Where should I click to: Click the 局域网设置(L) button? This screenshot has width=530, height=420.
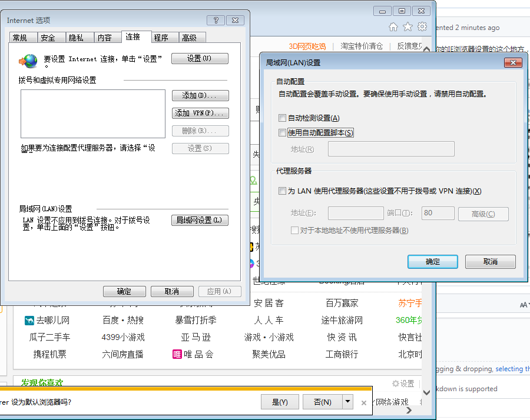[x=200, y=219]
